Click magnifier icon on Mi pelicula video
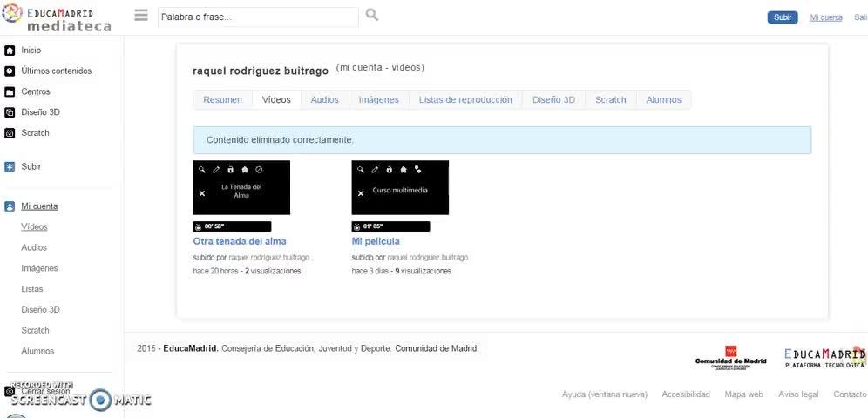Screen dimensions: 868x418 (x=361, y=170)
